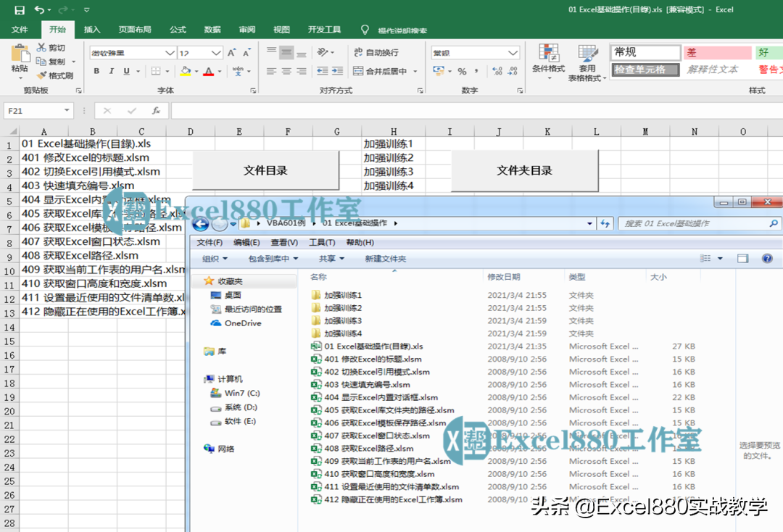Click the Cut scissors icon
783x532 pixels.
(x=41, y=47)
